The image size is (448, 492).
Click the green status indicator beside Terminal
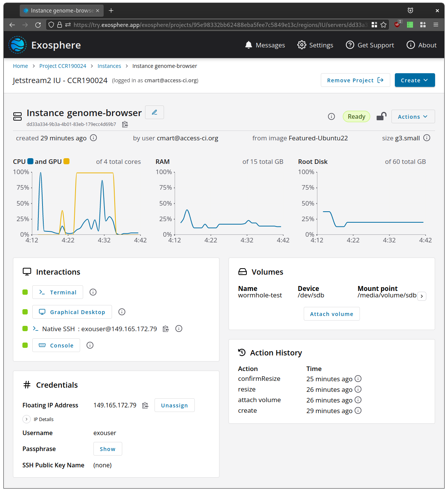point(25,292)
